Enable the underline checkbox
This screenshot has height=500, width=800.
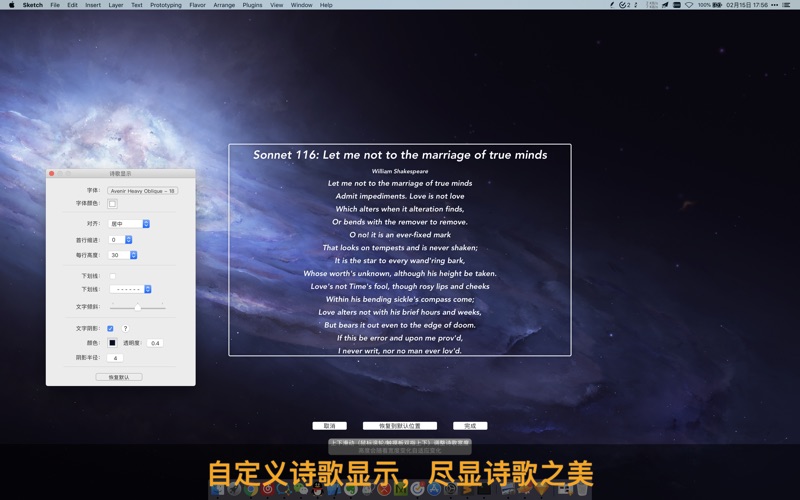click(x=112, y=276)
